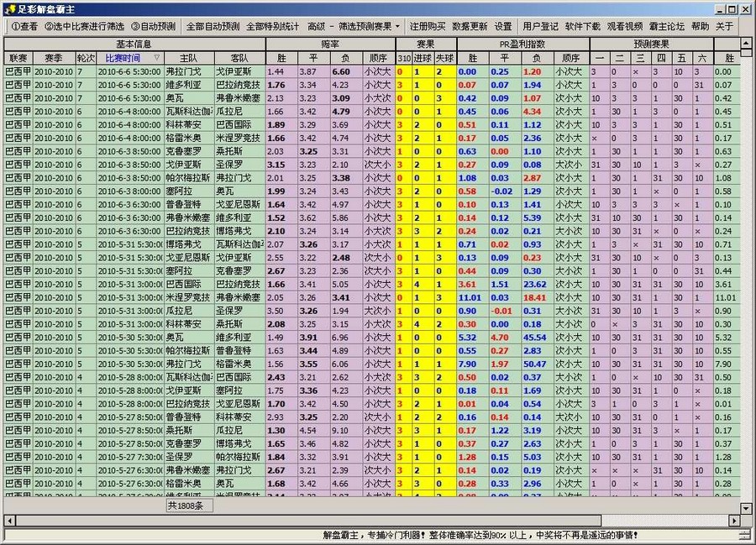
Task: Click the horizontal scrollbar thumb
Action: (x=308, y=521)
